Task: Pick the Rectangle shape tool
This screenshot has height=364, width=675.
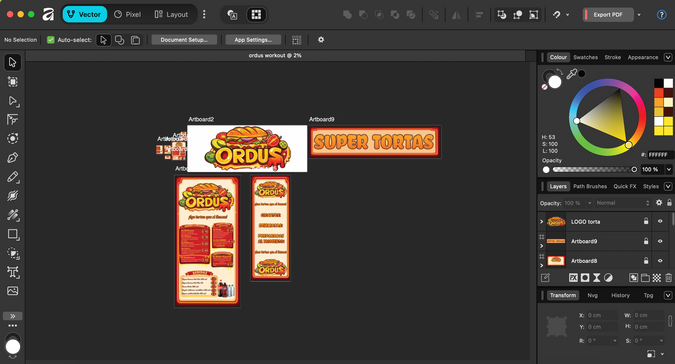Action: (x=12, y=234)
